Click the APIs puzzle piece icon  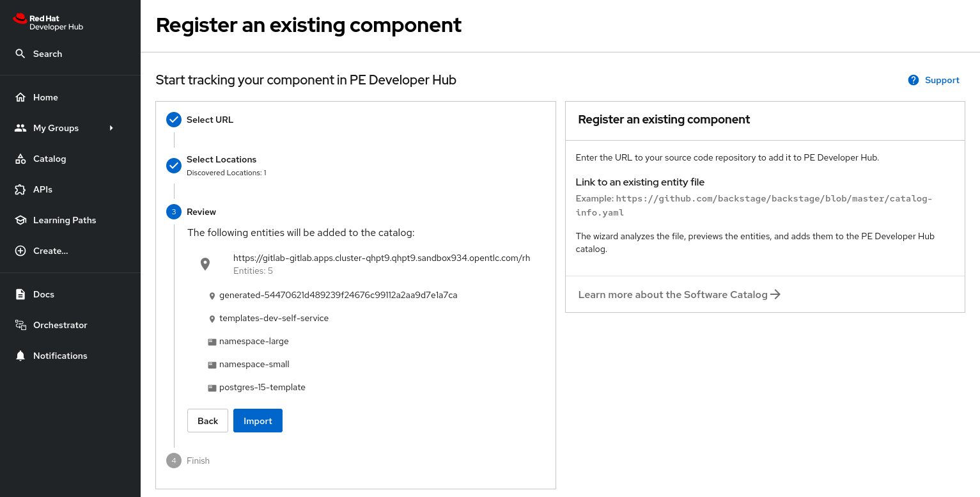[x=20, y=189]
